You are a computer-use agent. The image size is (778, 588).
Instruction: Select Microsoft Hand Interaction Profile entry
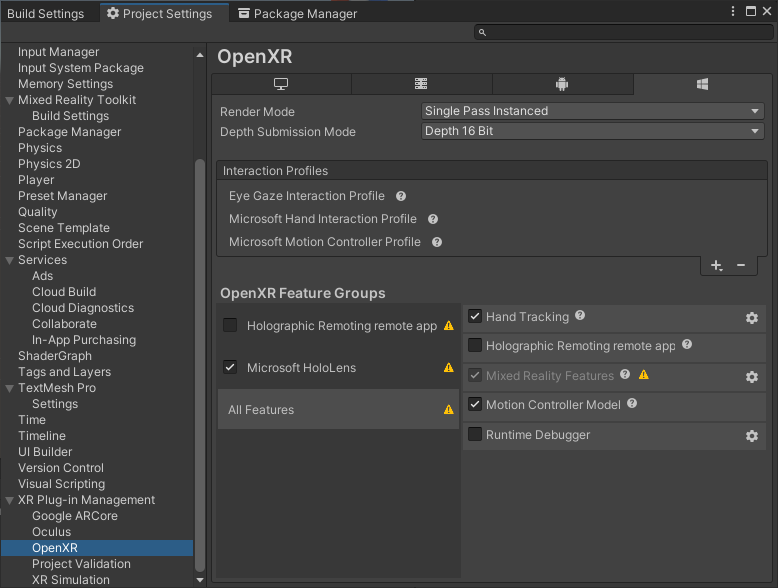click(323, 219)
